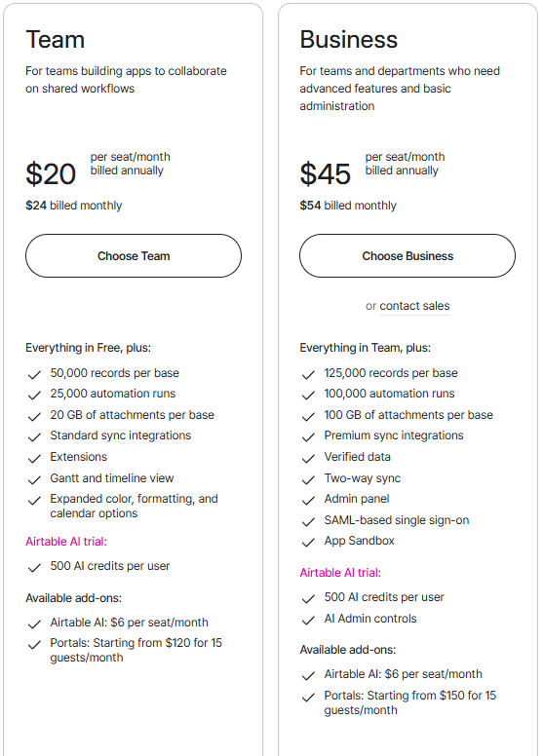Click checkmark beside AI Admin controls
The height and width of the screenshot is (756, 543).
coord(308,620)
